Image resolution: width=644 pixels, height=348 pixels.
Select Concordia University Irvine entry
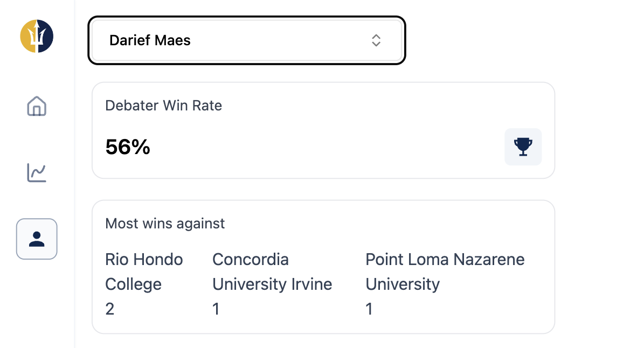point(272,272)
